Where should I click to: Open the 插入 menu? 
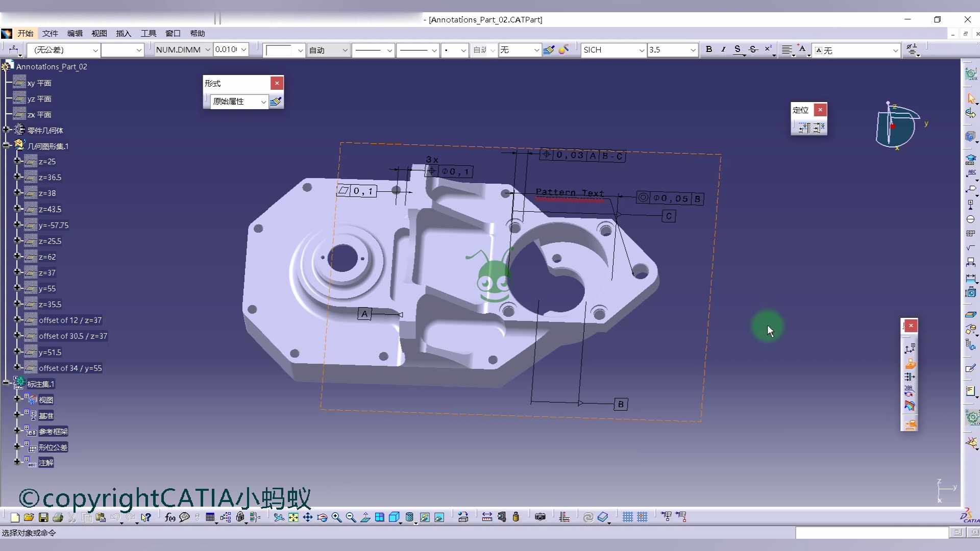coord(124,33)
